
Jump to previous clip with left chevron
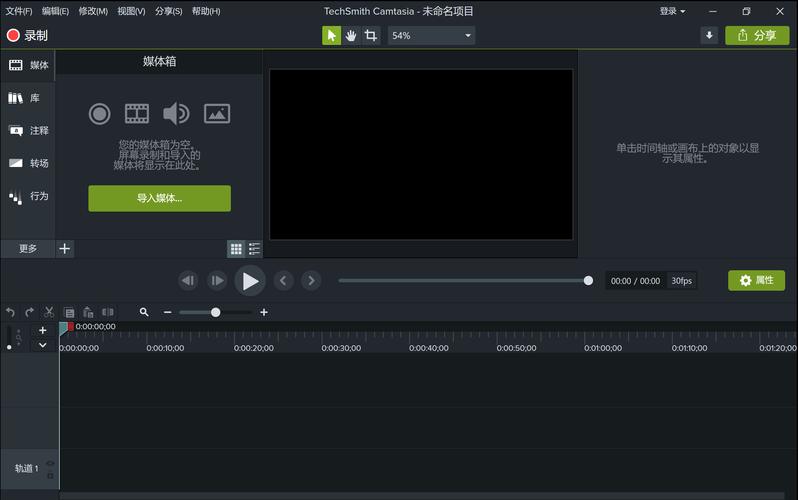click(x=283, y=281)
